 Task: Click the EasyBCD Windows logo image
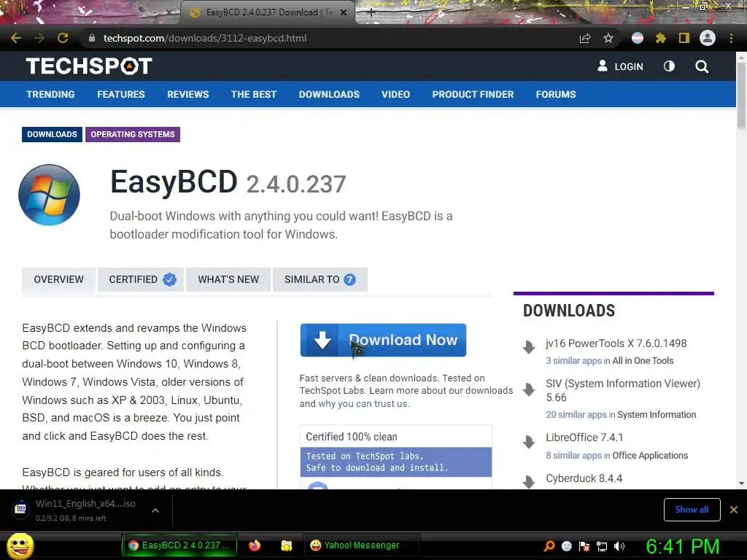coord(49,195)
